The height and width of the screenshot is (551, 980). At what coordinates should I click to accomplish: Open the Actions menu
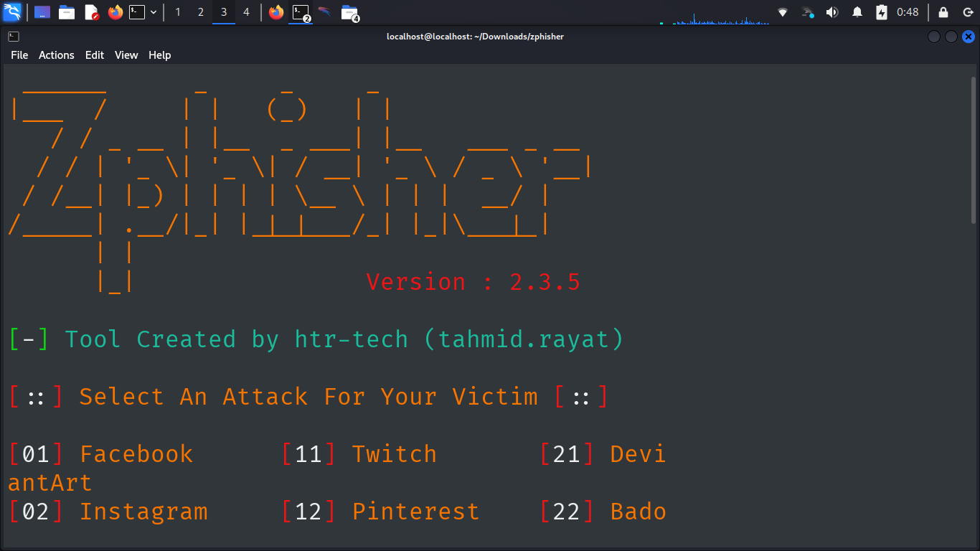pos(57,55)
